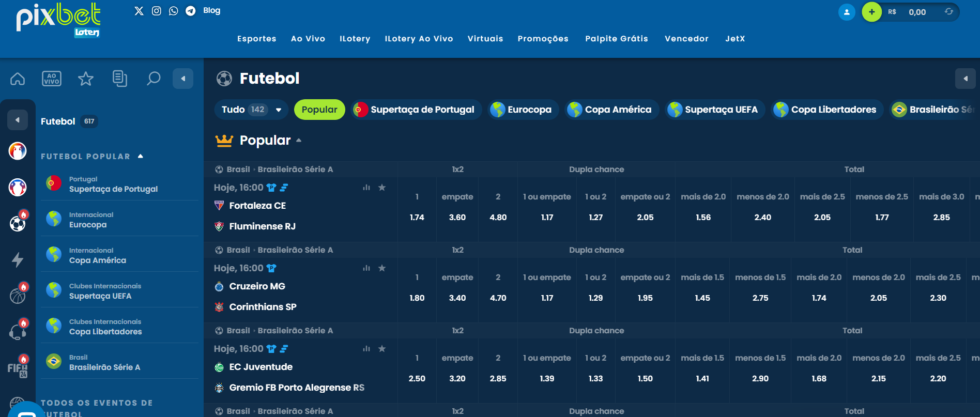The height and width of the screenshot is (417, 980).
Task: Open Supertaça UEFA in sidebar list
Action: 119,291
